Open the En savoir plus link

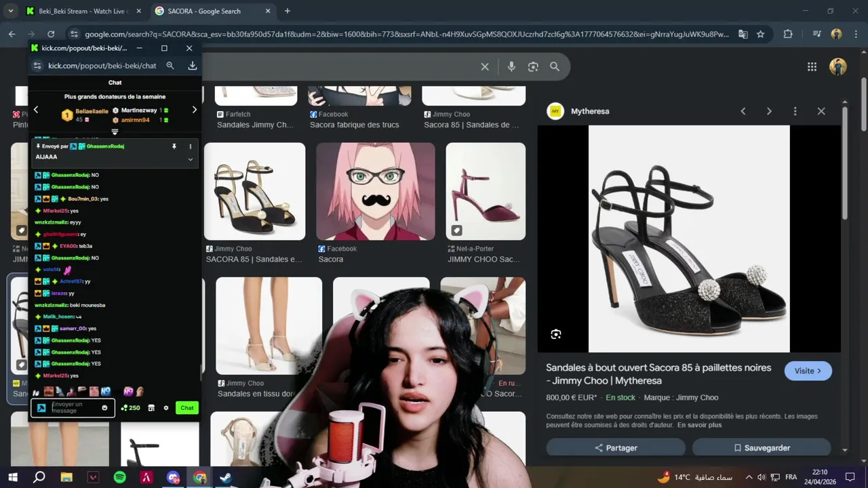699,425
